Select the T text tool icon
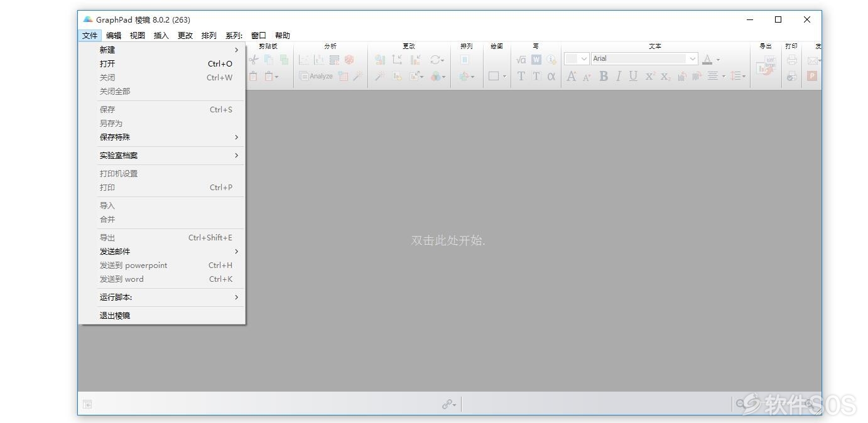 pos(521,76)
